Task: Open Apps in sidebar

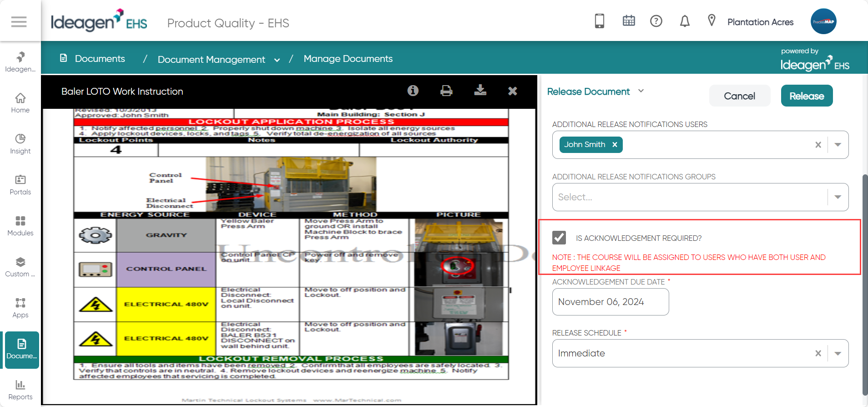Action: click(x=20, y=308)
